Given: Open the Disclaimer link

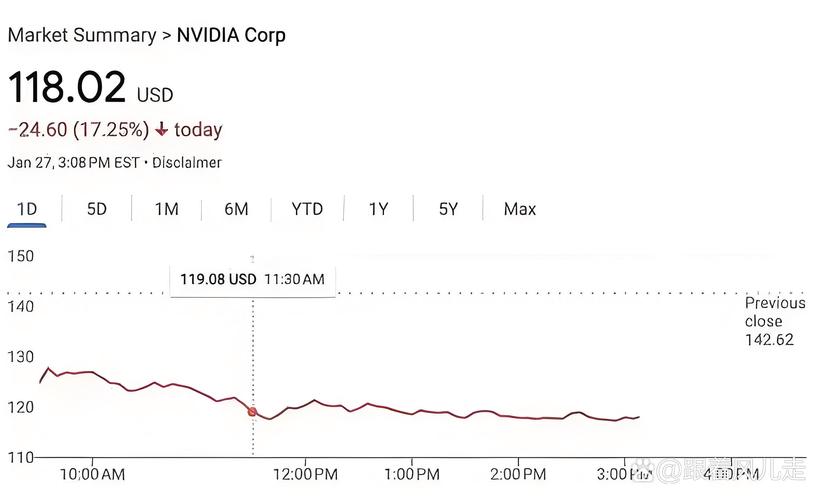Looking at the screenshot, I should (x=187, y=162).
